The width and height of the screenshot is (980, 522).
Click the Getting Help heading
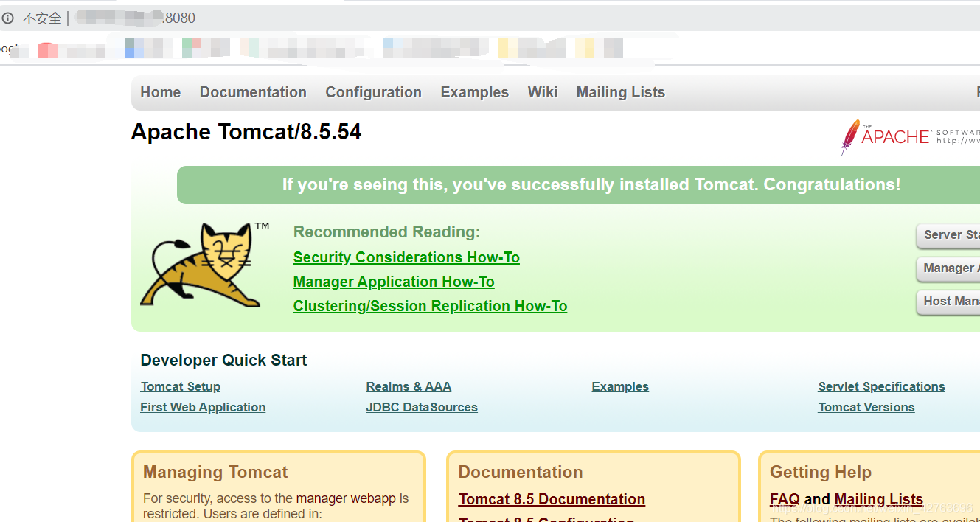click(x=821, y=472)
